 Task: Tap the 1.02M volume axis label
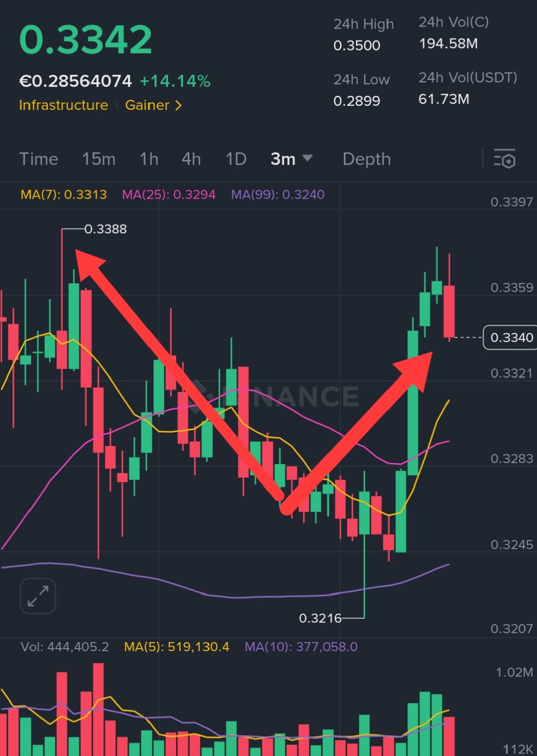tap(514, 672)
